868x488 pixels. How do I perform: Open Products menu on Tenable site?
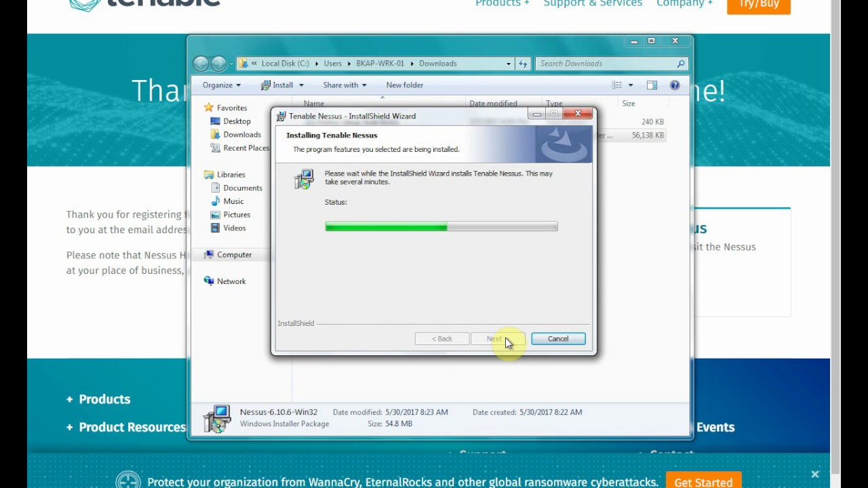502,3
